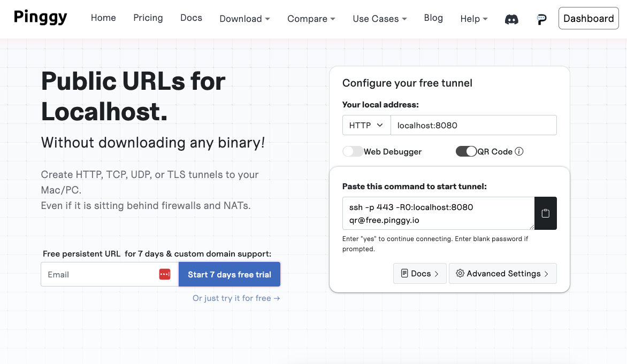
Task: Click the Start 7 days free trial button
Action: tap(230, 274)
